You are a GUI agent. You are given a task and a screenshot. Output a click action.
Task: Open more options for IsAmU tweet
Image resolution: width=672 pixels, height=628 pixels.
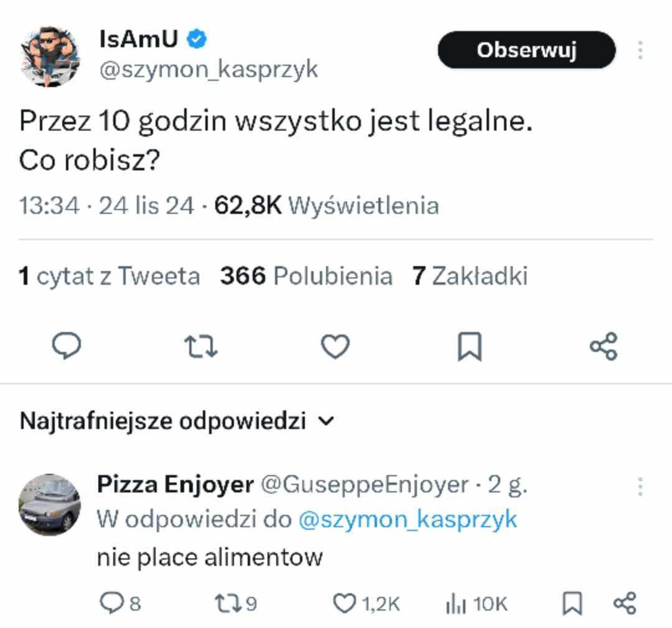pos(640,50)
